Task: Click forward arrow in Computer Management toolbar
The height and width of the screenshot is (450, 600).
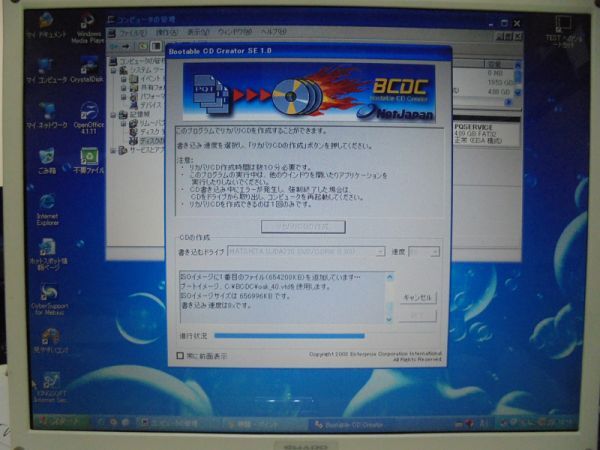Action: [x=126, y=46]
